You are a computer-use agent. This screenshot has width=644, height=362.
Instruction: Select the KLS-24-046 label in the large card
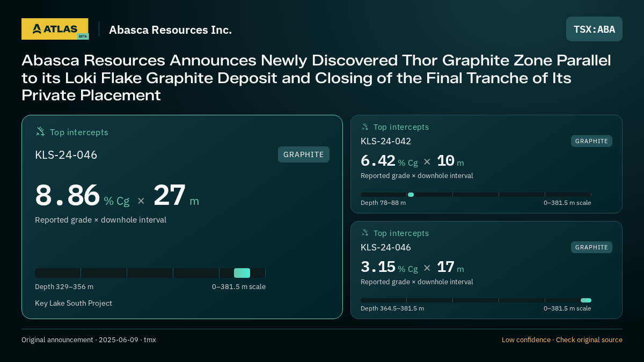pos(66,155)
